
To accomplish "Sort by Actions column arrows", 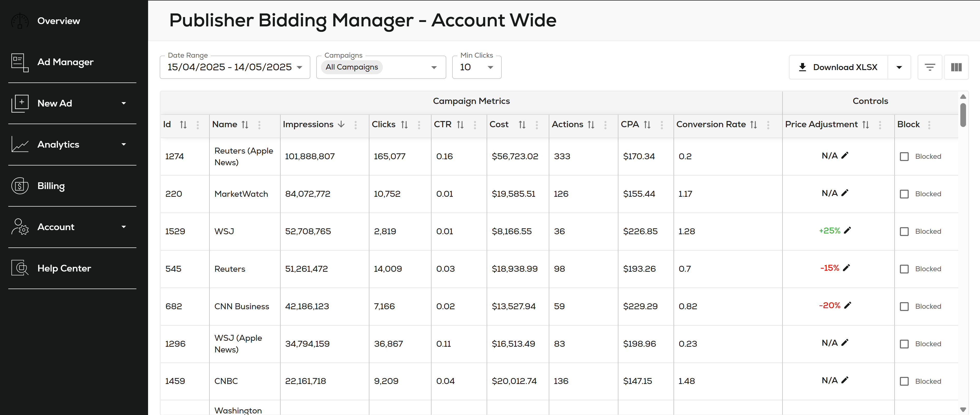I will (x=591, y=125).
